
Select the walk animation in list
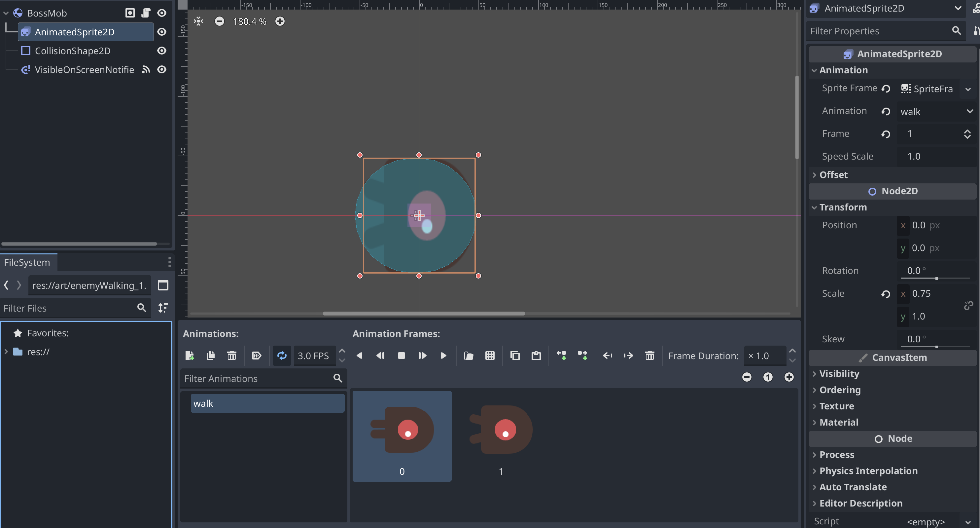click(267, 403)
